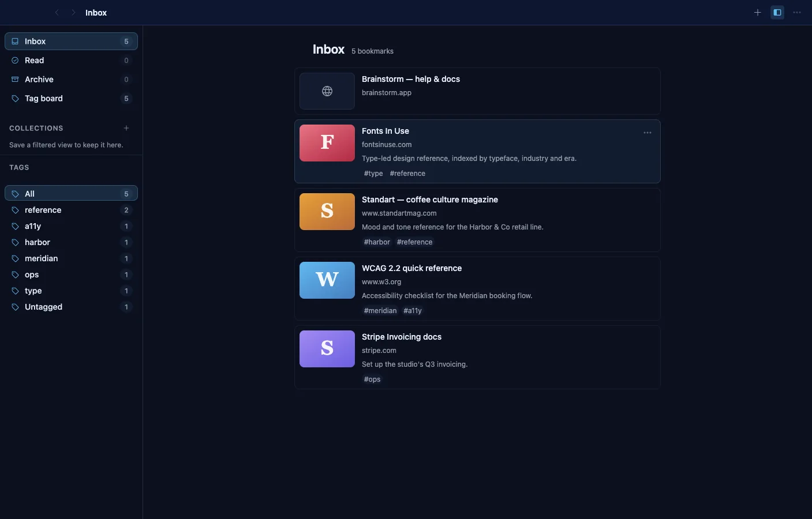Viewport: 812px width, 519px height.
Task: Click the fontsinuse.com URL text
Action: [387, 145]
